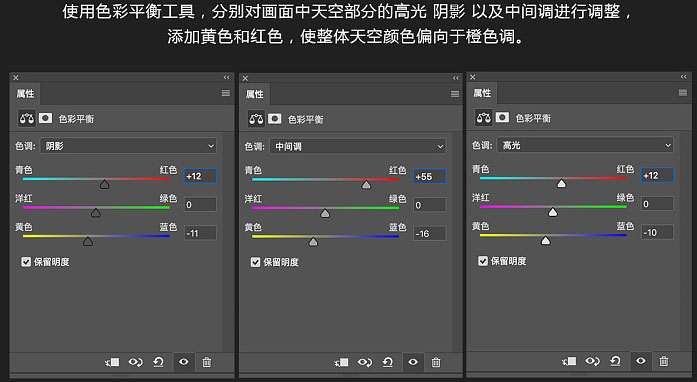This screenshot has height=382, width=697.
Task: View previous state in Midtones panel
Action: click(x=365, y=363)
